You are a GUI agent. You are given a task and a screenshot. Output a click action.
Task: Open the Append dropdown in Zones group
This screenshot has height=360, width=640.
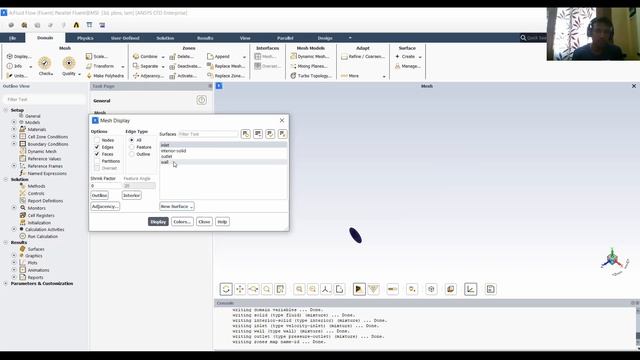[x=244, y=57]
